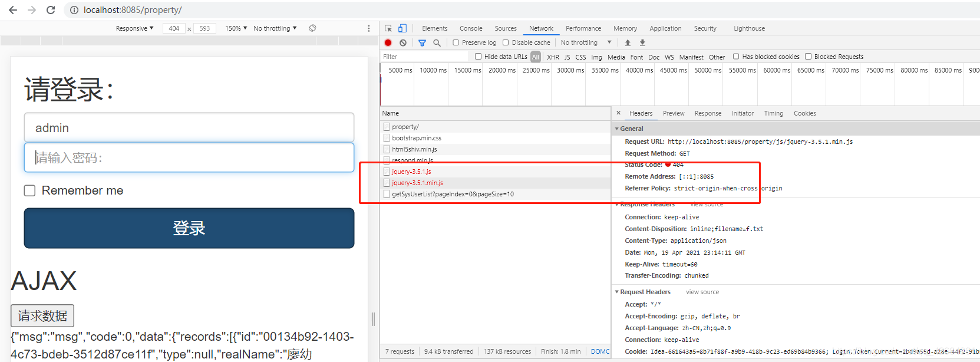Select the jquery-3.5.1.js request

[x=495, y=172]
